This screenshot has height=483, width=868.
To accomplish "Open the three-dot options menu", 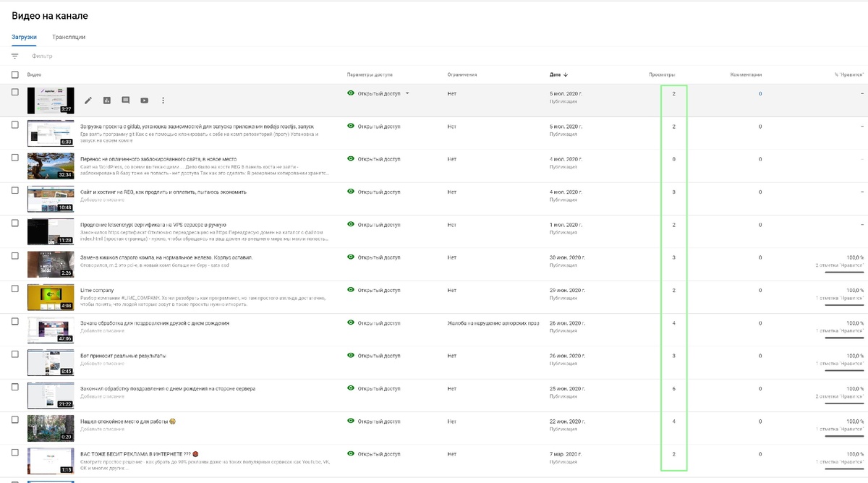I will 163,101.
